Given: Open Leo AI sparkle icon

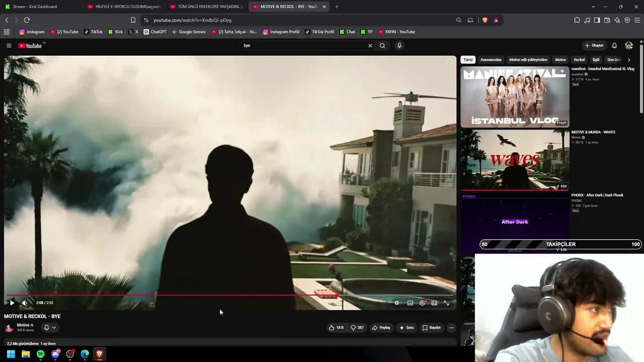Looking at the screenshot, I should (x=617, y=20).
